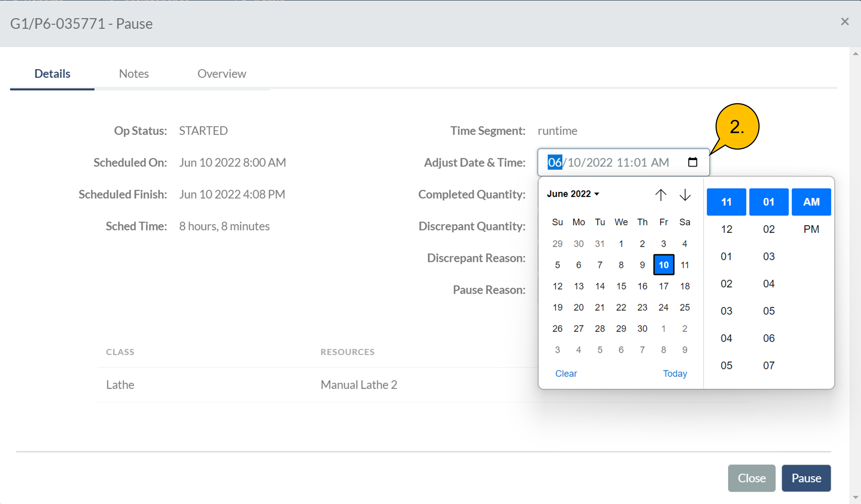Select AM in the time picker

[x=811, y=202]
